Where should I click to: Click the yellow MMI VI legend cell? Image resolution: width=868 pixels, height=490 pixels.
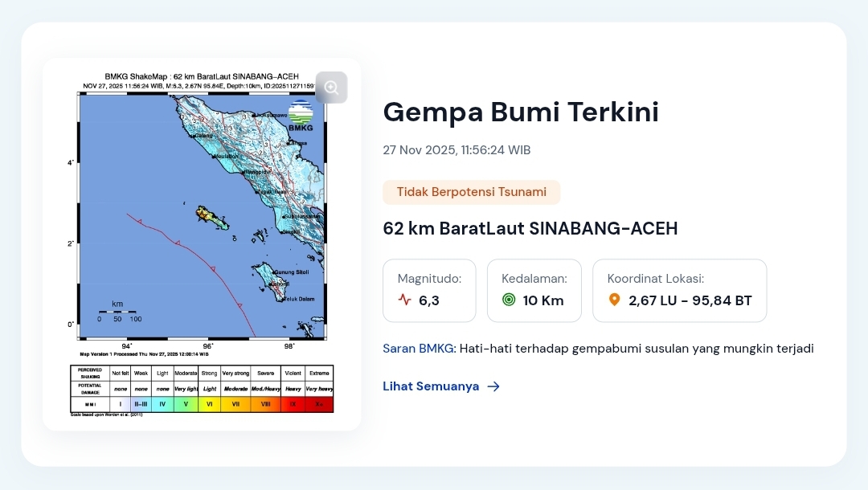tap(210, 404)
